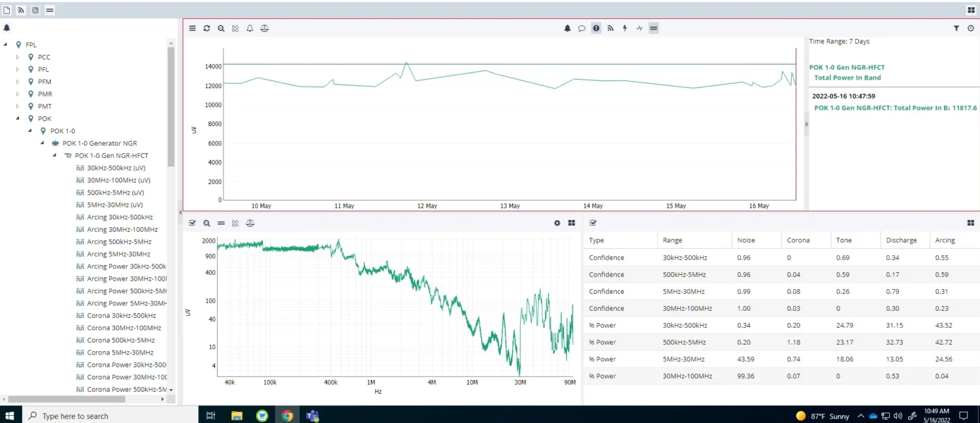Click the Discharge column header
Image resolution: width=980 pixels, height=423 pixels.
coord(901,240)
